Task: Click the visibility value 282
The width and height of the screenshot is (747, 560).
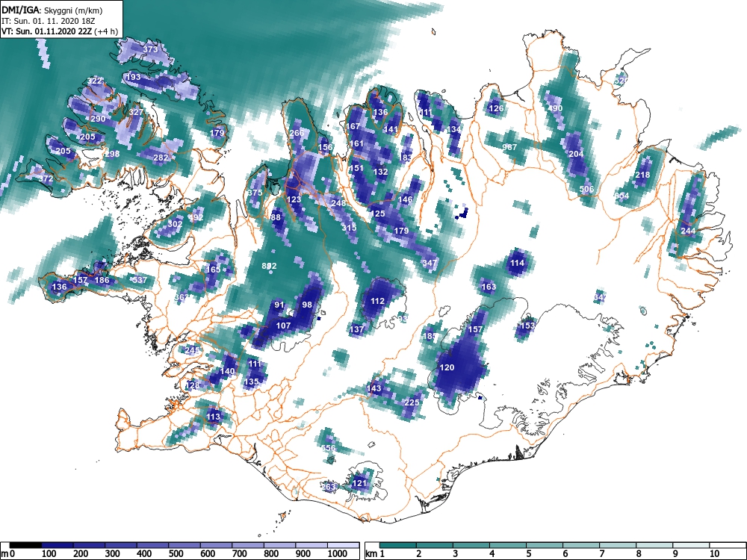Action: pos(161,158)
